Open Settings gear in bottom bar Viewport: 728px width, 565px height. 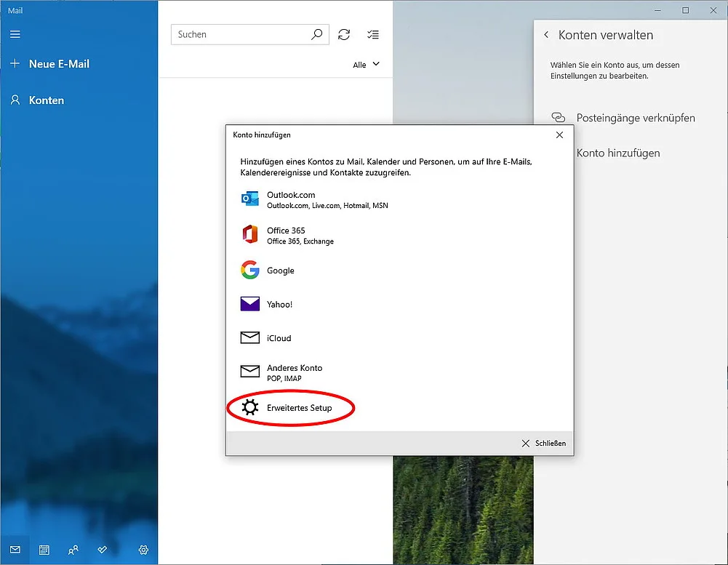[143, 550]
